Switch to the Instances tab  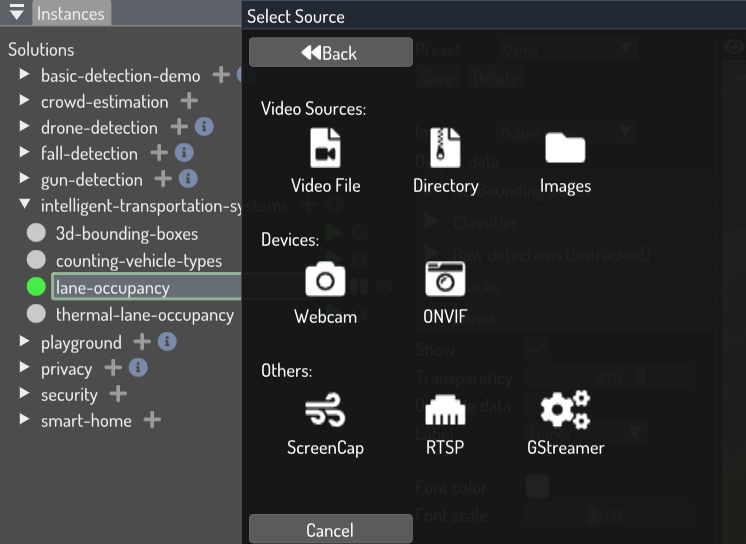point(71,14)
